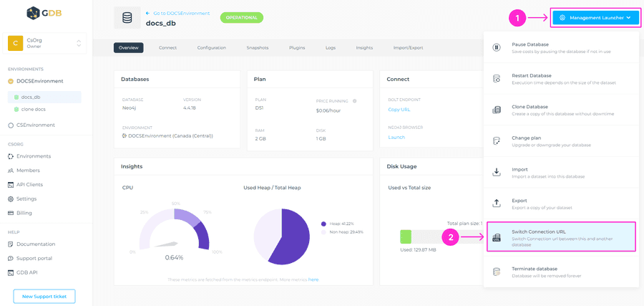Screen dimensions: 644x306
Task: Click the CsOrg avatar letter C
Action: point(15,43)
